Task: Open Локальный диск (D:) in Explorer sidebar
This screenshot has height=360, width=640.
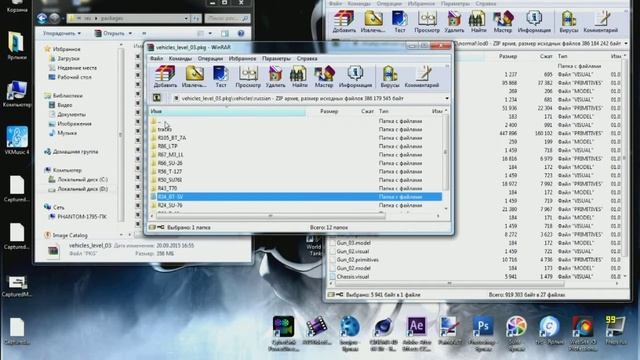Action: 82,189
